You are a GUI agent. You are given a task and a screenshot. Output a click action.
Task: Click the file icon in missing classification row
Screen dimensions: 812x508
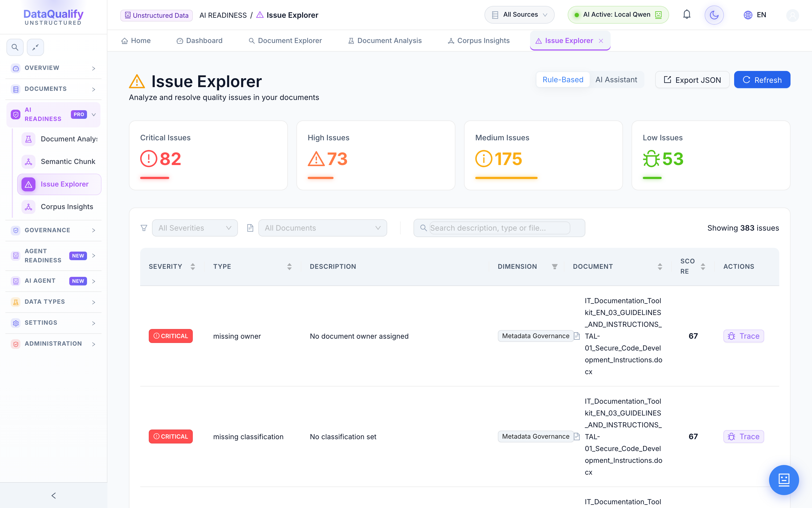577,437
